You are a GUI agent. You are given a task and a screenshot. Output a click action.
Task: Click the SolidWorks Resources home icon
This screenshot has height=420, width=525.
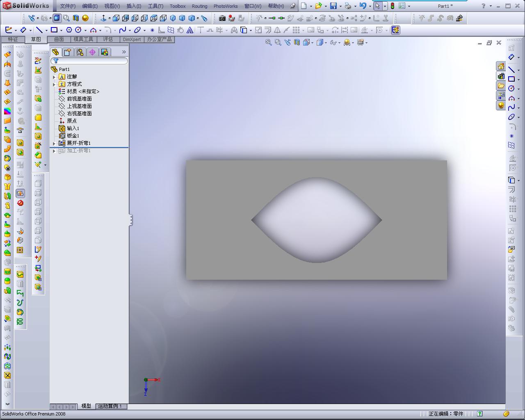501,66
